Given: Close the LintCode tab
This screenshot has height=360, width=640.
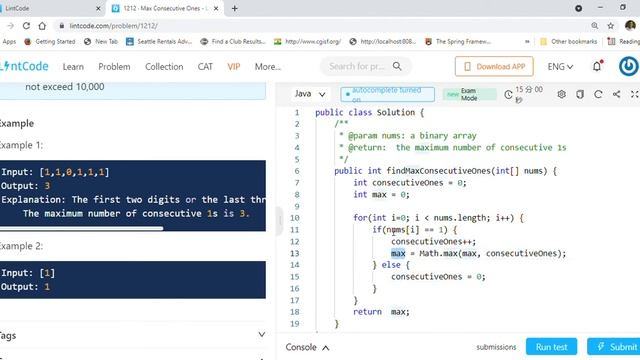Looking at the screenshot, I should coord(98,8).
